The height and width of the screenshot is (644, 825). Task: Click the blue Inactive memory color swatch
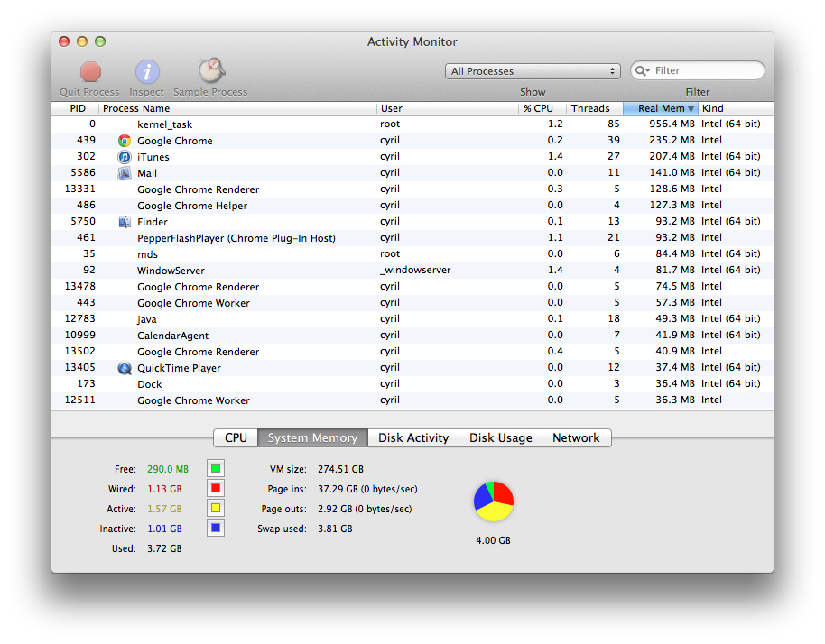(216, 528)
